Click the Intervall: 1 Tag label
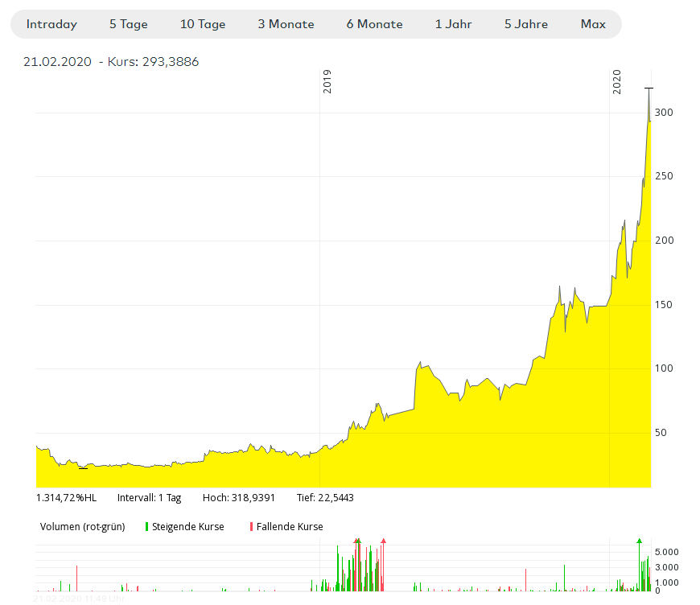Screen dimensions: 700x605 pyautogui.click(x=149, y=497)
